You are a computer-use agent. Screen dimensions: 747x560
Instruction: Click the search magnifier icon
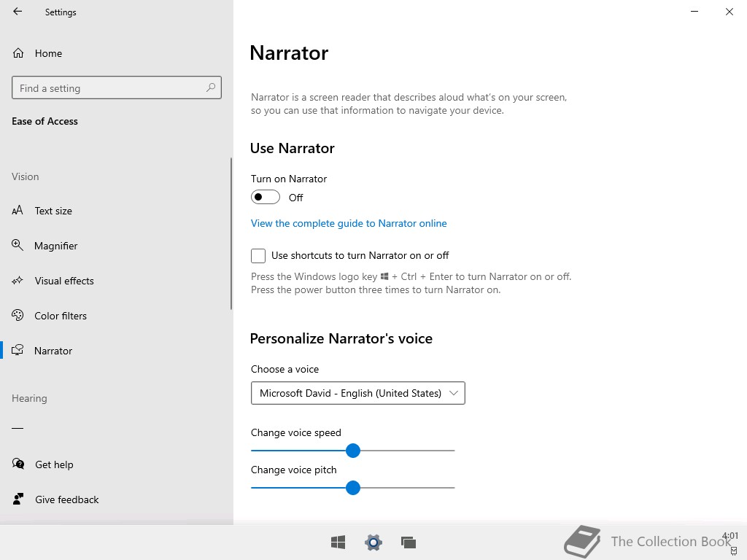click(x=211, y=87)
